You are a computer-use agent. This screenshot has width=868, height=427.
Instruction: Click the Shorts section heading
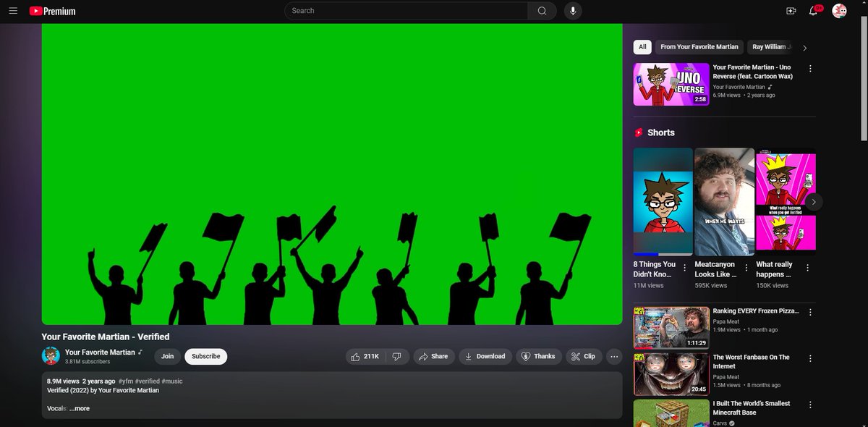pyautogui.click(x=661, y=132)
